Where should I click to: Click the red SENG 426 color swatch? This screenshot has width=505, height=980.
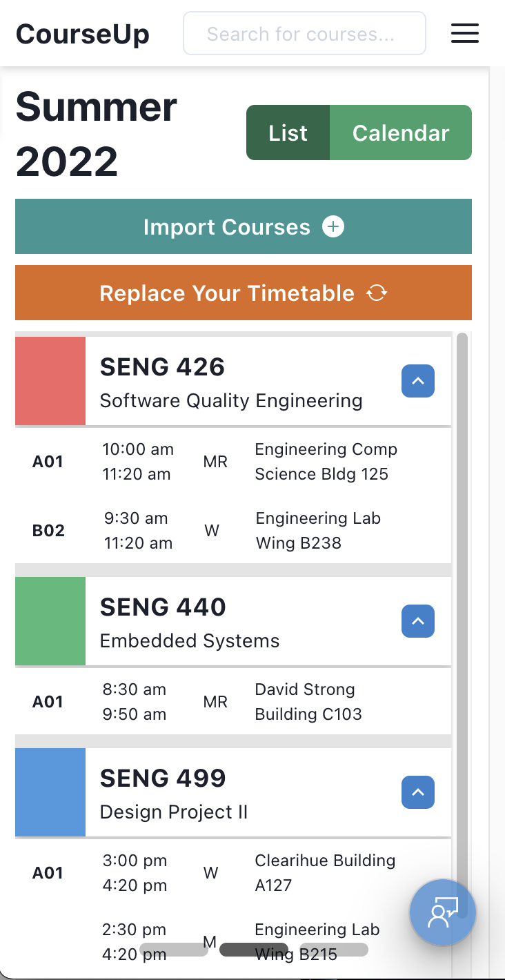pyautogui.click(x=50, y=381)
